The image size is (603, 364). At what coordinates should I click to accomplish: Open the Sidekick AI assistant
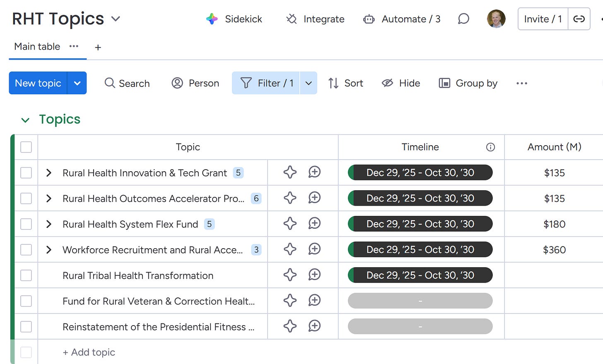[x=234, y=19]
